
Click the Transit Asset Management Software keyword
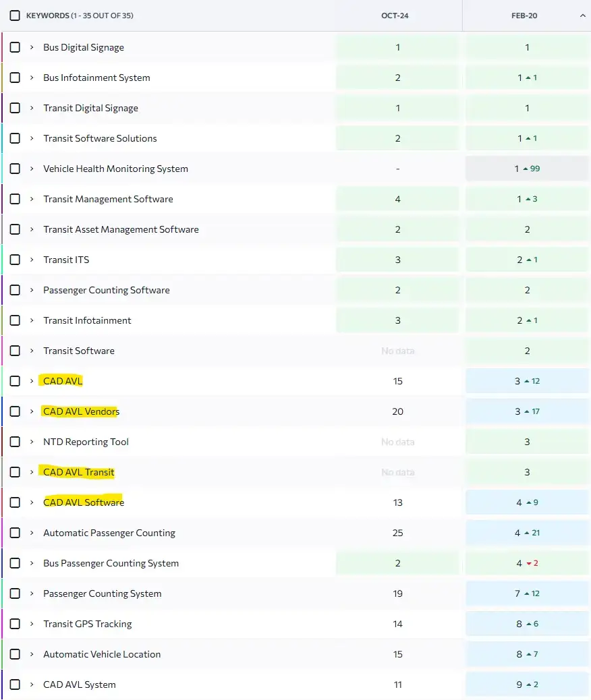(x=121, y=229)
